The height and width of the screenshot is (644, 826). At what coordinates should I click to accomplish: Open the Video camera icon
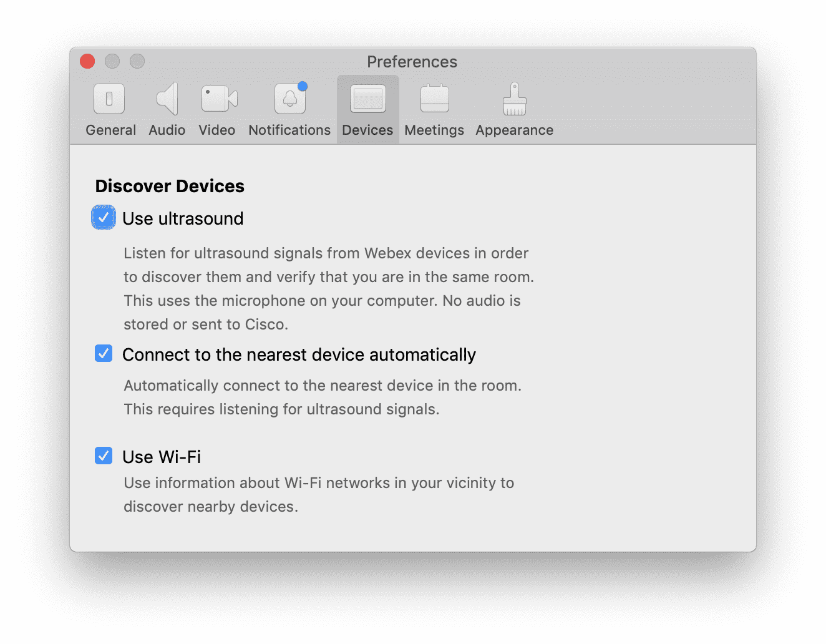[219, 99]
